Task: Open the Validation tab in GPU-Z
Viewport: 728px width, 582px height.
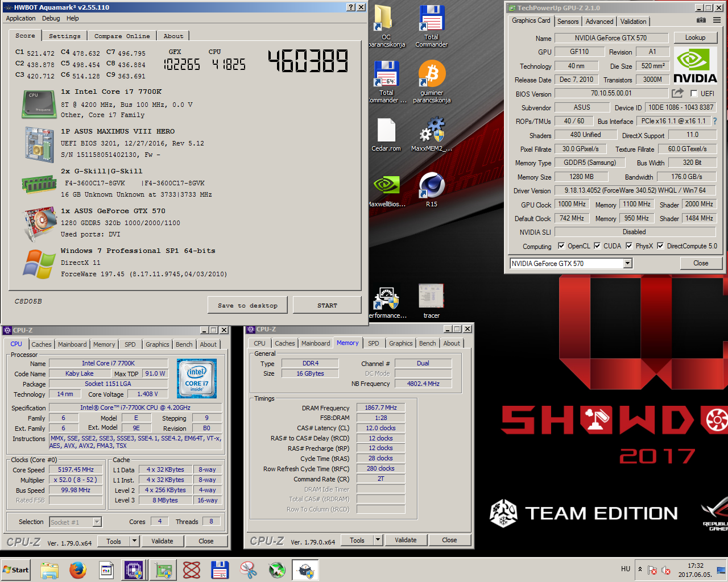Action: coord(633,22)
